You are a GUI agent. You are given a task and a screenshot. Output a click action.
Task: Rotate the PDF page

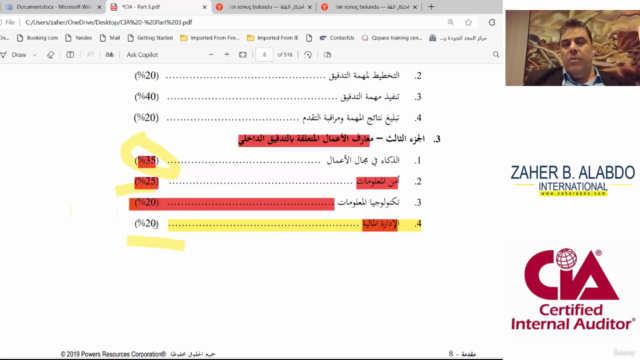click(308, 55)
